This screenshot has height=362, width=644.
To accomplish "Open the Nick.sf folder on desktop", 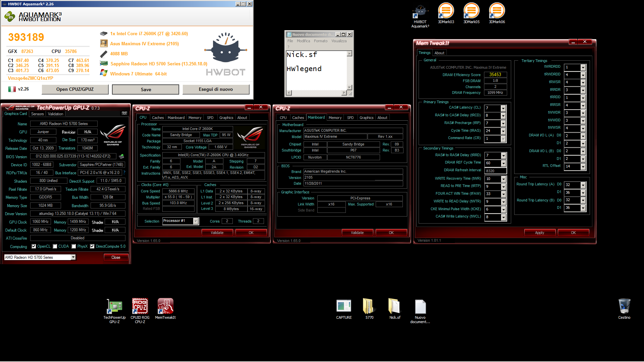I will pyautogui.click(x=395, y=309).
